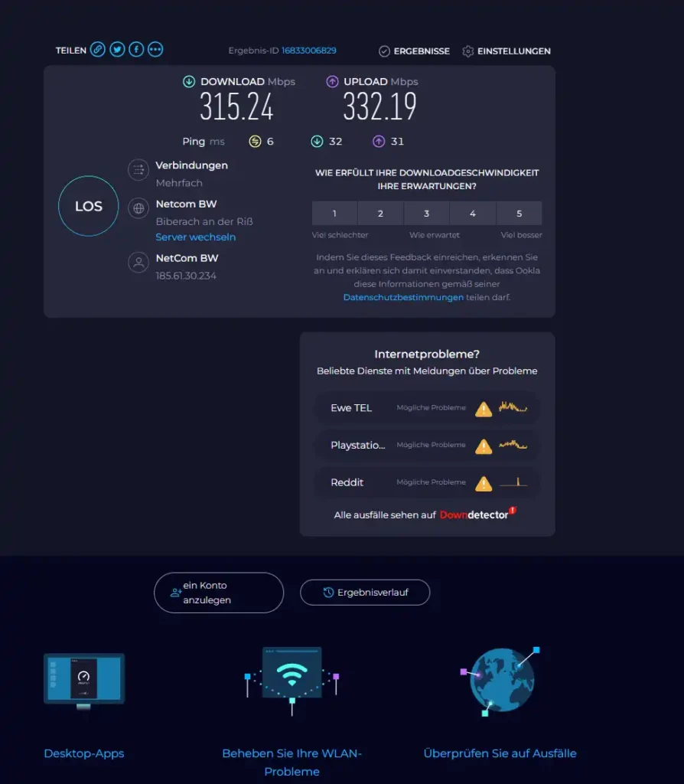Click Mehrfach connection text

(179, 183)
